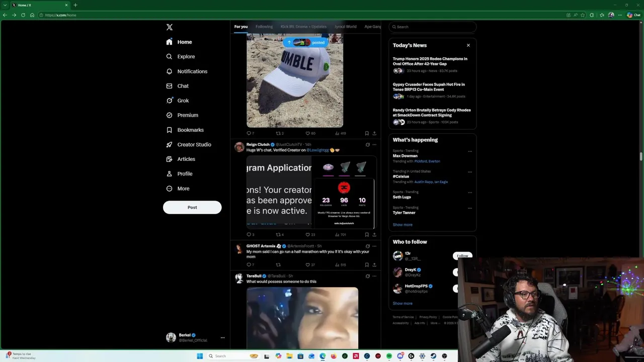Open options for Max Dowman trend
The image size is (644, 362).
click(470, 151)
